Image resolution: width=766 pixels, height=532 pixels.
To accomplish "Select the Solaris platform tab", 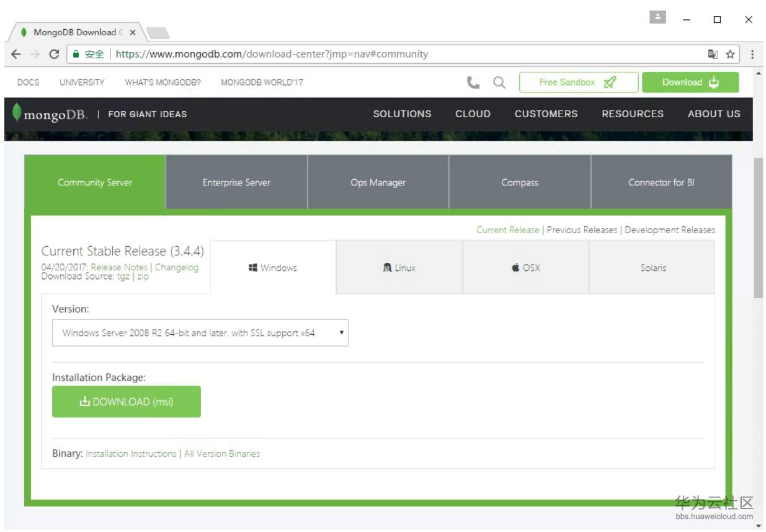I will (x=652, y=268).
